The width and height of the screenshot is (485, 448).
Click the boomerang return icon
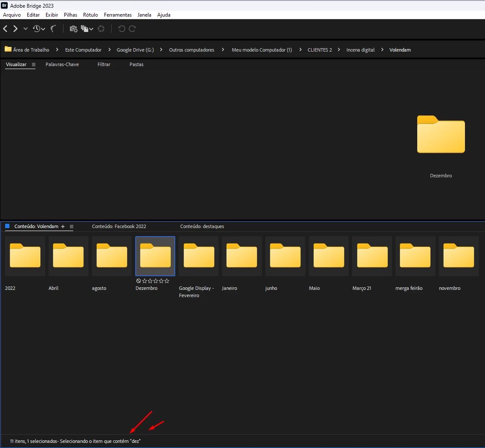(x=54, y=29)
